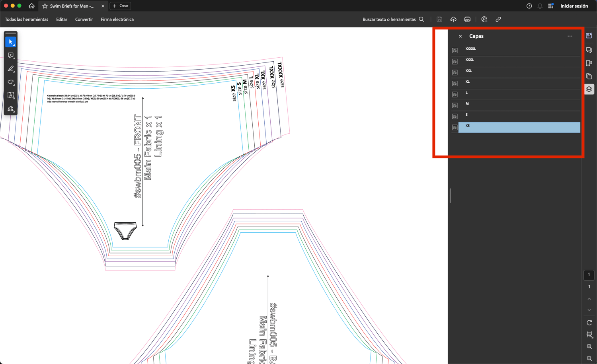Go to the previous page arrow

(589, 299)
